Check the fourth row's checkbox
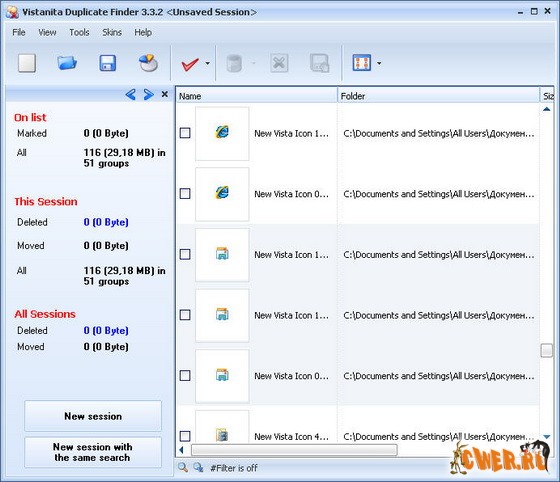This screenshot has width=560, height=482. tap(185, 315)
